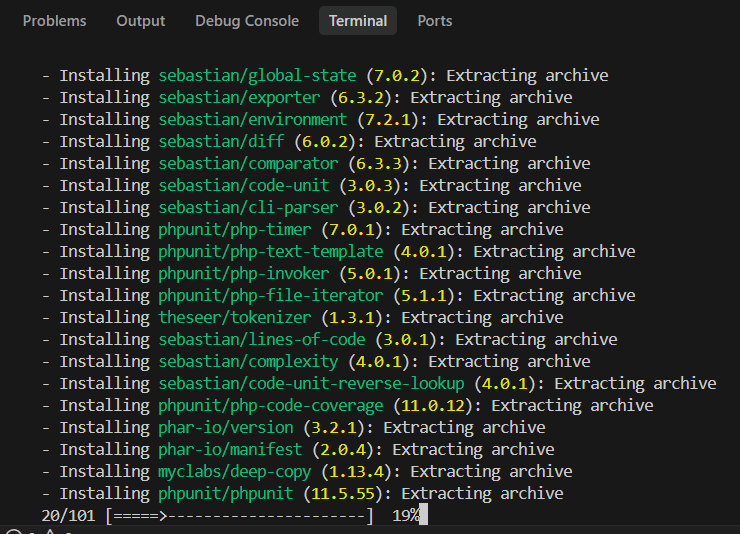The height and width of the screenshot is (534, 740).
Task: Select the Debug Console tab
Action: (x=247, y=21)
